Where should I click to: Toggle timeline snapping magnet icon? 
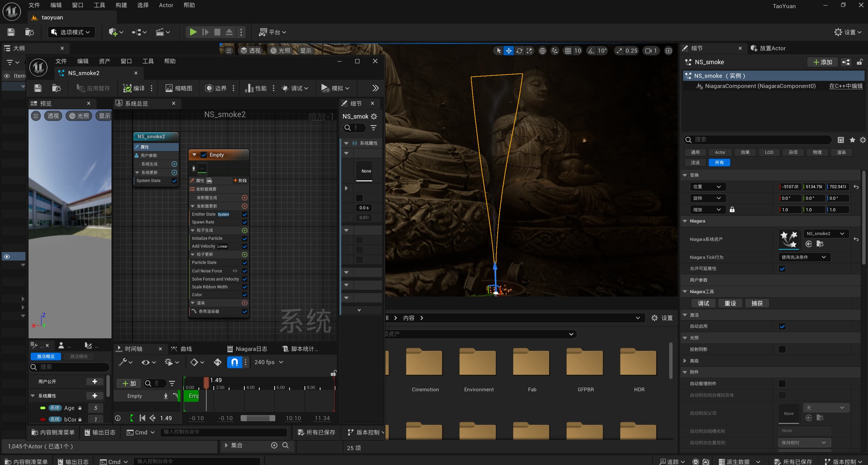click(235, 362)
